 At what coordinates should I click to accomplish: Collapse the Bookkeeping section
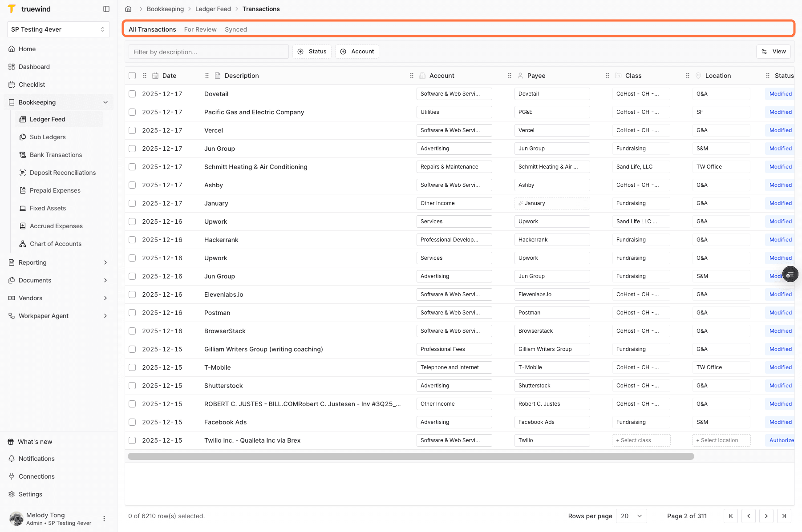pos(105,102)
